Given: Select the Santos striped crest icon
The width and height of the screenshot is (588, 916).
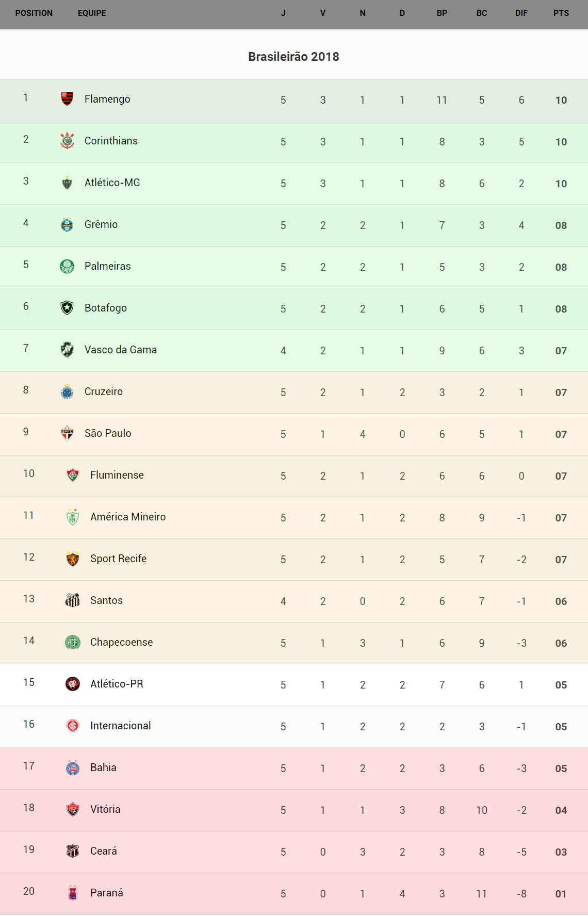Looking at the screenshot, I should (73, 600).
